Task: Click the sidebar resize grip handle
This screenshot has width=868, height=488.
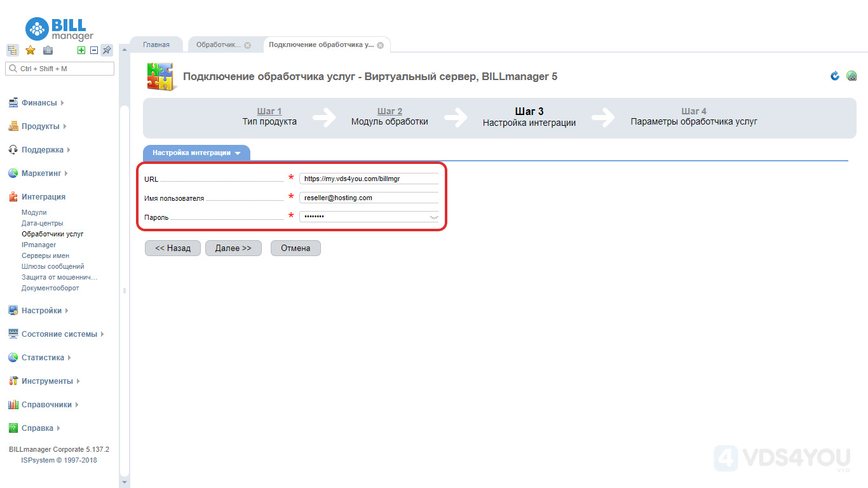Action: tap(125, 290)
